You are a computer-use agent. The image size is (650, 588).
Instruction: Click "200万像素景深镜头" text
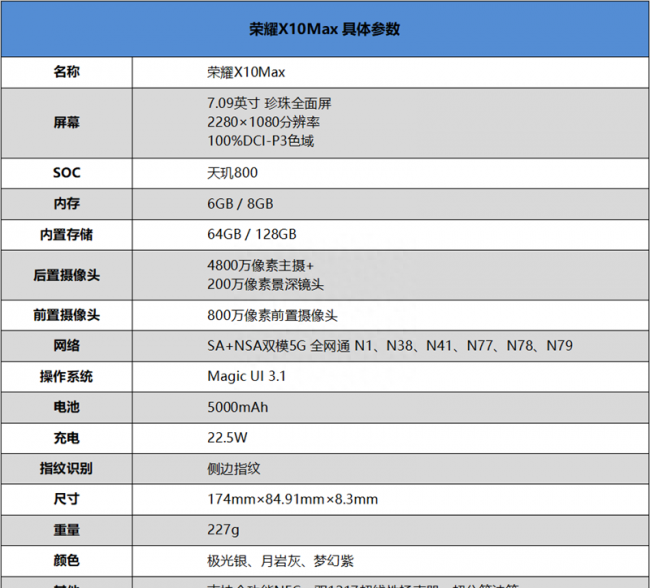pyautogui.click(x=266, y=285)
